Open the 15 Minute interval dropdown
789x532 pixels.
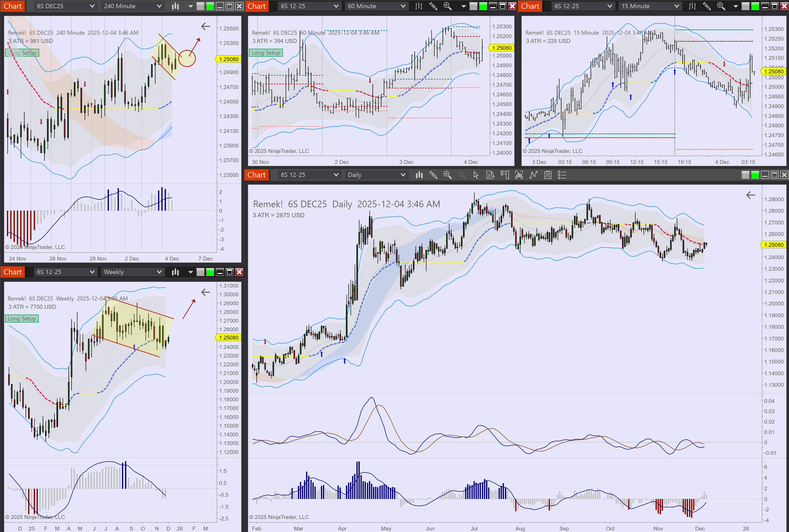click(650, 6)
